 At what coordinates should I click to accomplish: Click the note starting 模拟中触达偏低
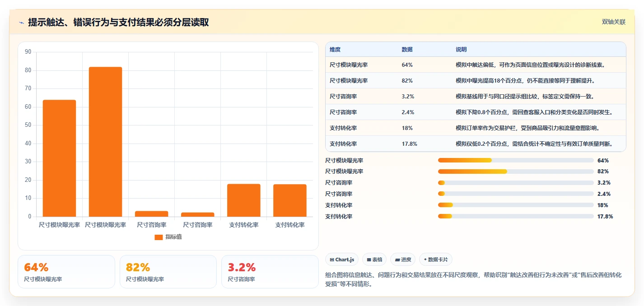coord(530,65)
